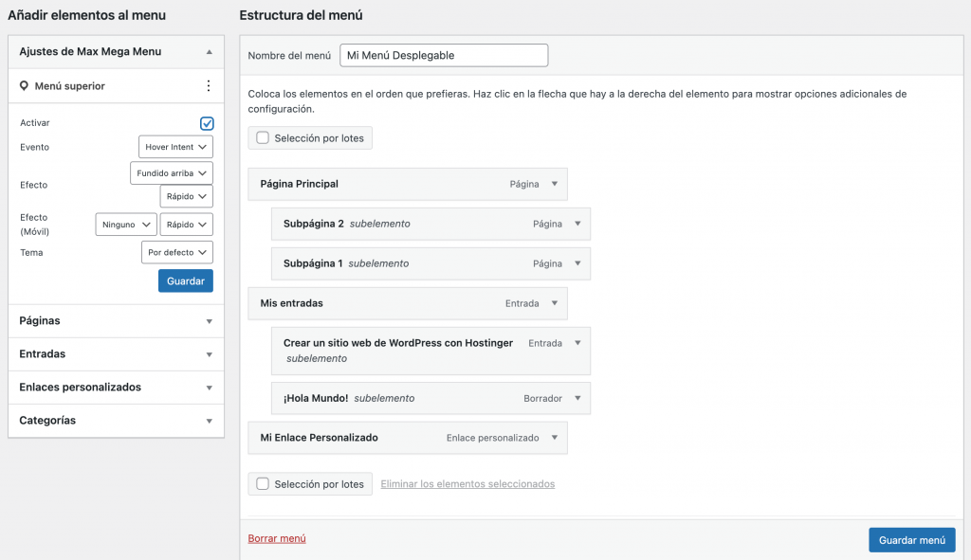Disable the Activar checkbox
Screen dimensions: 971x560
[x=206, y=123]
